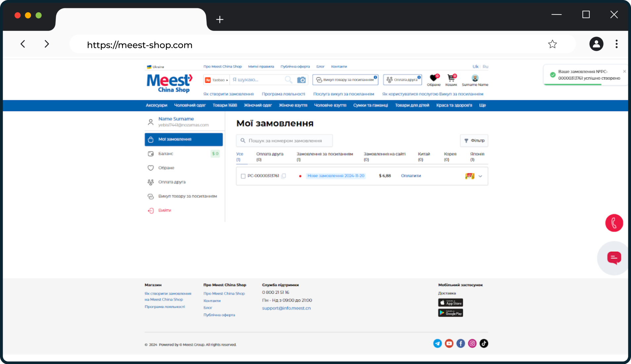The image size is (631, 364).
Task: Open Програма лояльності header link
Action: (283, 94)
